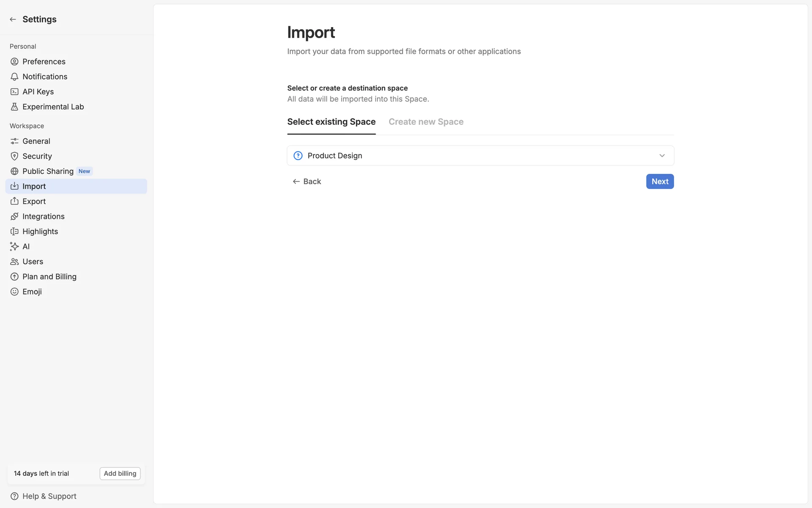Open Preferences via its profile icon
The image size is (812, 508).
tap(14, 62)
